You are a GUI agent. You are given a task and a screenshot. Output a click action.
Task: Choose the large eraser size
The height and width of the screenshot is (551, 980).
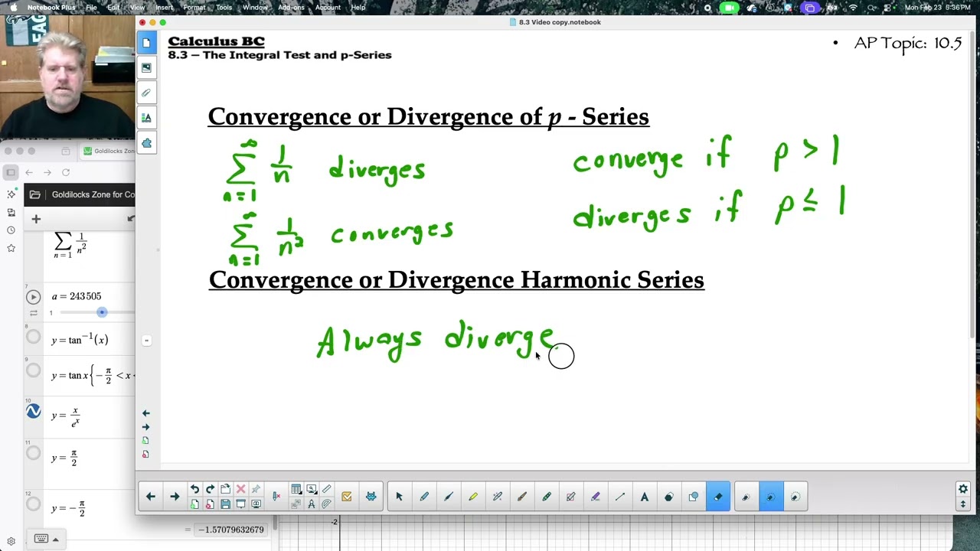795,497
